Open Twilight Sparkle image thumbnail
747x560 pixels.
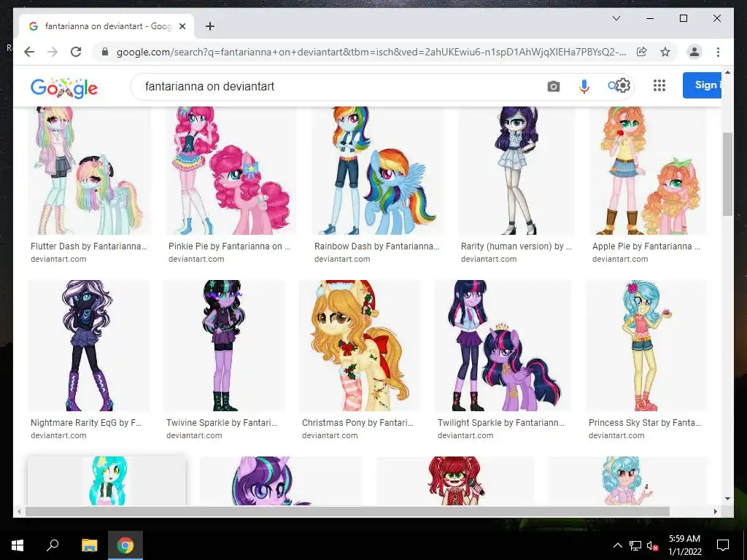503,345
